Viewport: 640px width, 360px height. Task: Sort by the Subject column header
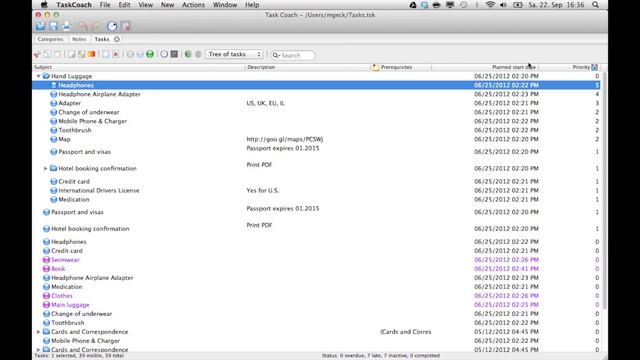pyautogui.click(x=139, y=67)
